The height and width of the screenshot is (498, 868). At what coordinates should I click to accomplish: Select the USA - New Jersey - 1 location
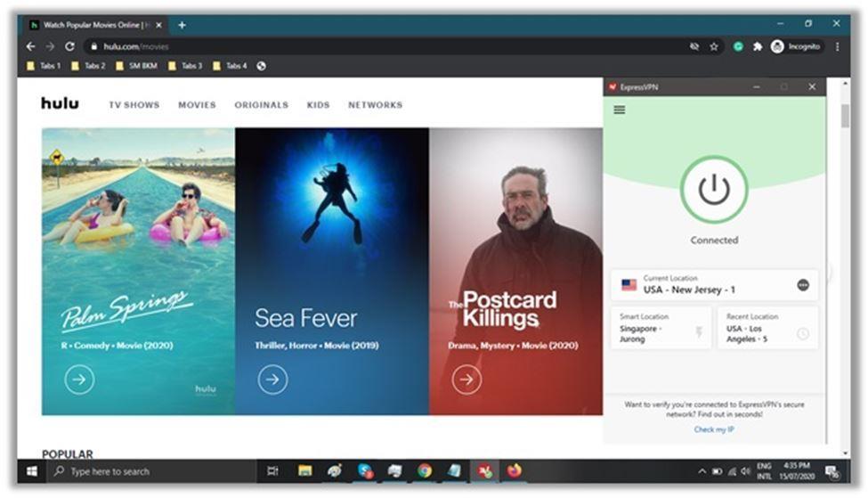tap(714, 285)
